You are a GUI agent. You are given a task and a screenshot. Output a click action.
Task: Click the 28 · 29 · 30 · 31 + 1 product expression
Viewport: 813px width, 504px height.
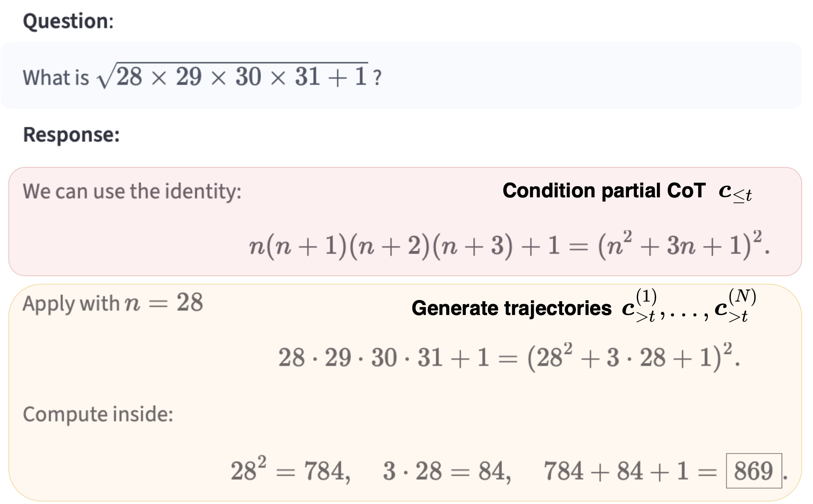point(383,358)
